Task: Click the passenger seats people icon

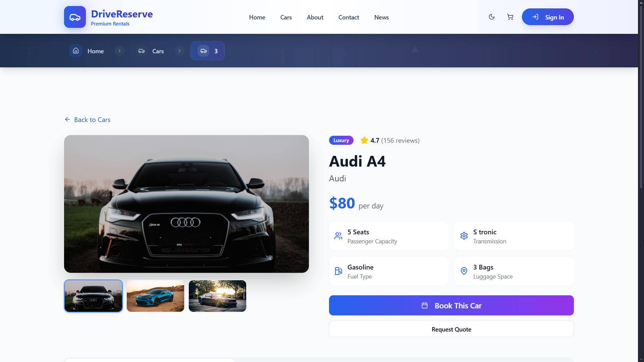Action: (338, 236)
